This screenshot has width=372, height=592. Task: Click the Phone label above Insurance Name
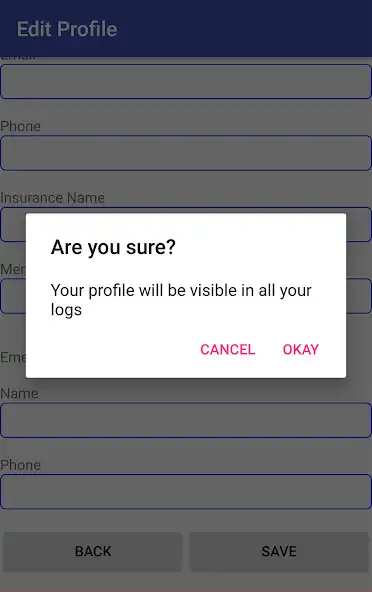pyautogui.click(x=20, y=126)
